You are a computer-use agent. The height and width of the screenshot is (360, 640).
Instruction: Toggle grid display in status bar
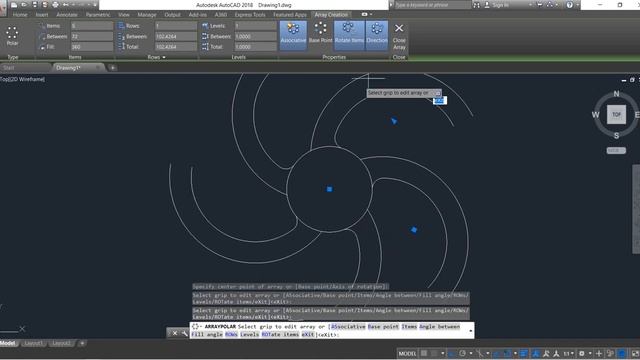click(424, 353)
